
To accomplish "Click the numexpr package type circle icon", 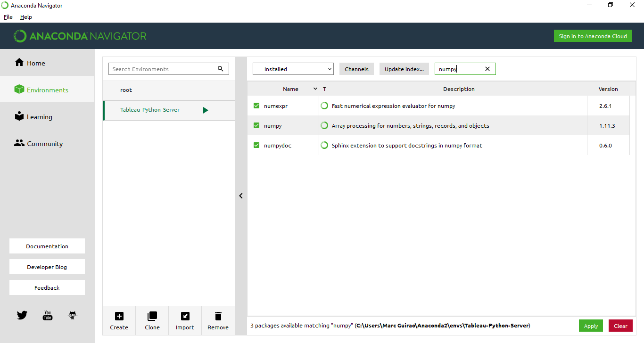I will pos(324,106).
